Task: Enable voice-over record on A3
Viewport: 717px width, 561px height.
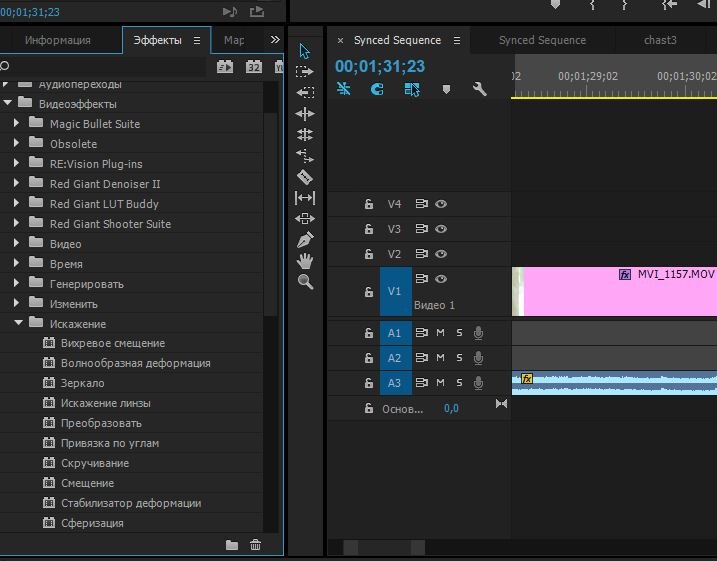Action: [478, 383]
